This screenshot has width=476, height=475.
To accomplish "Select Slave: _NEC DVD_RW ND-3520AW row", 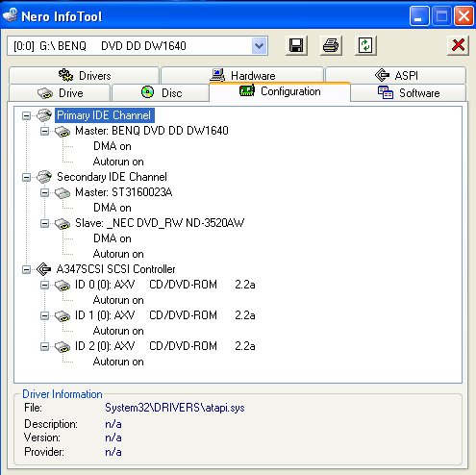I will [x=160, y=223].
